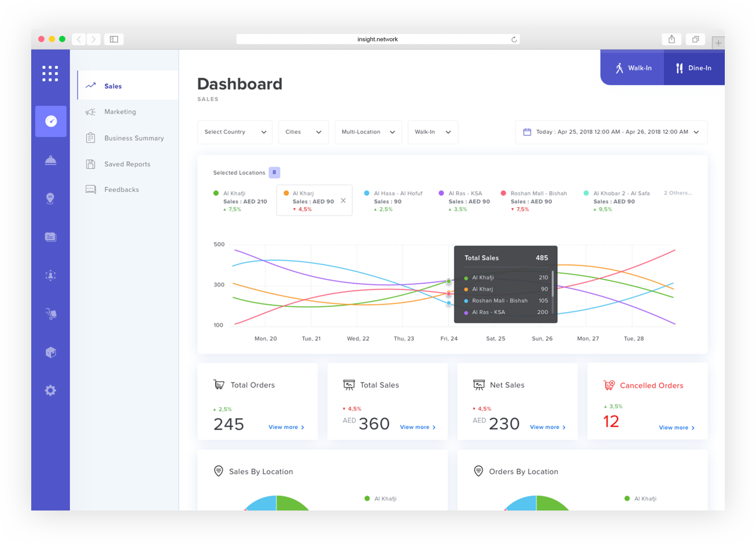Open the delivery trolley sidebar icon
Screen dimensions: 756x544
point(51,314)
